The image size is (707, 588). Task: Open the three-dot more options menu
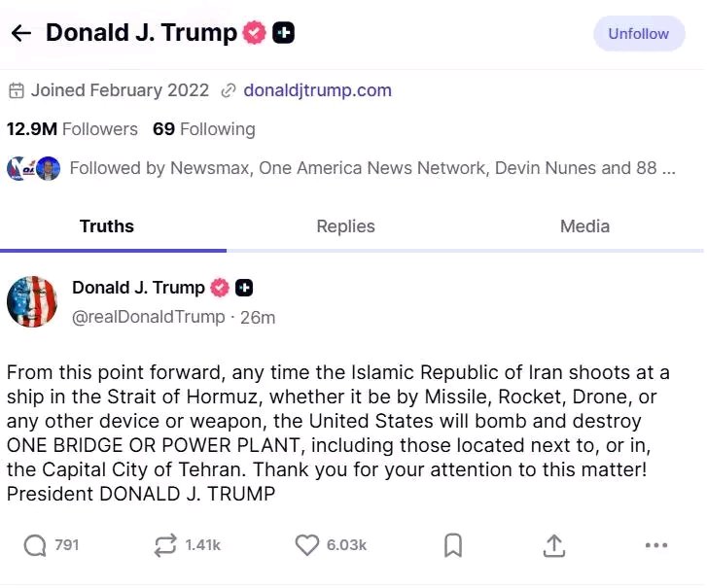pyautogui.click(x=656, y=545)
